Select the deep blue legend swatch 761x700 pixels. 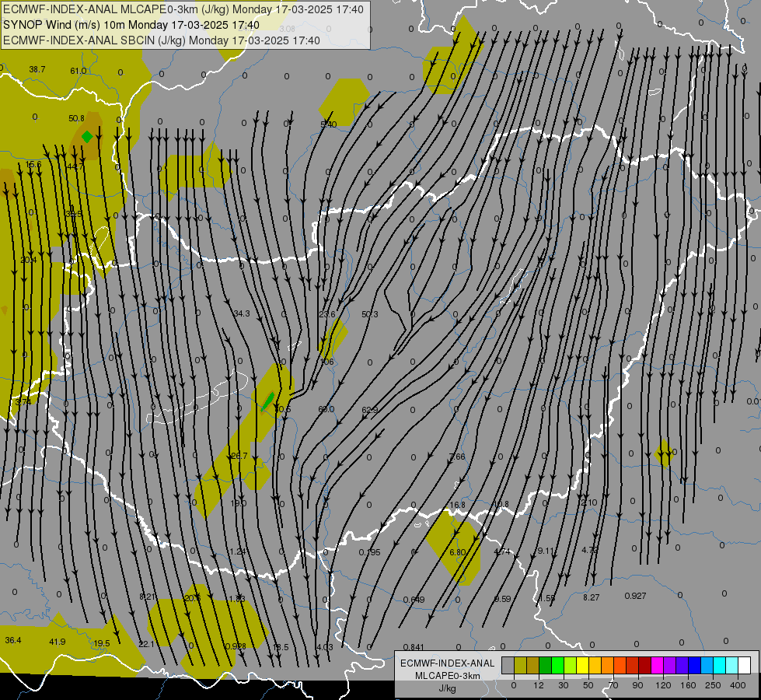click(x=694, y=665)
